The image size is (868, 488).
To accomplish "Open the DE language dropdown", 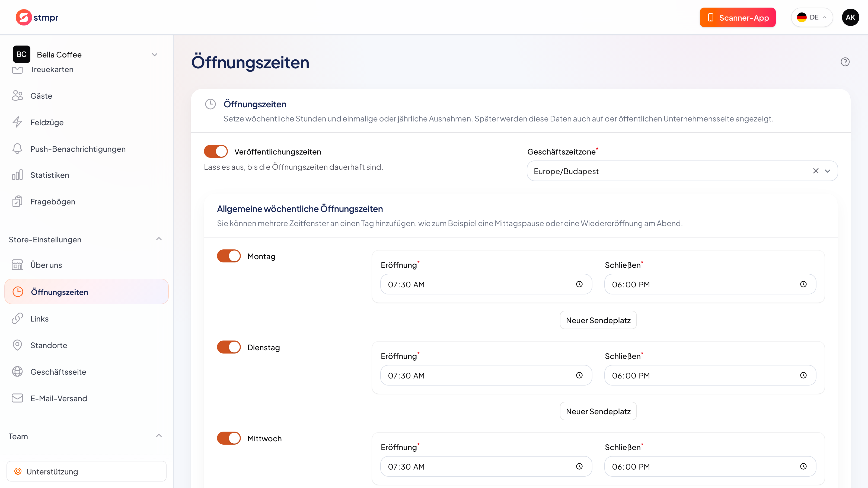I will tap(812, 17).
